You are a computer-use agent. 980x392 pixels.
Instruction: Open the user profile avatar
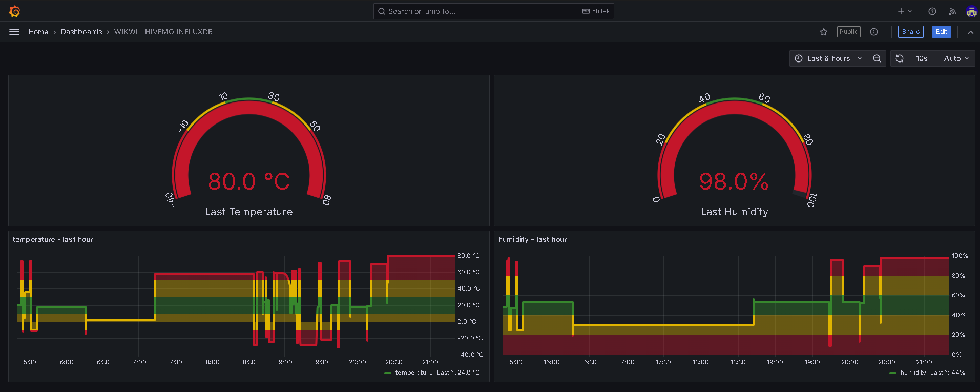[x=971, y=11]
